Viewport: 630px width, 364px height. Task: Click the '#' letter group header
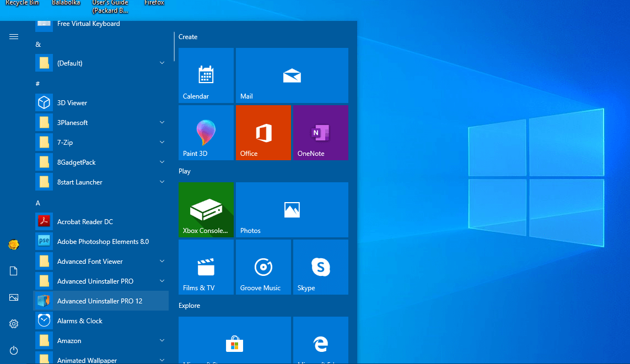[x=38, y=84]
